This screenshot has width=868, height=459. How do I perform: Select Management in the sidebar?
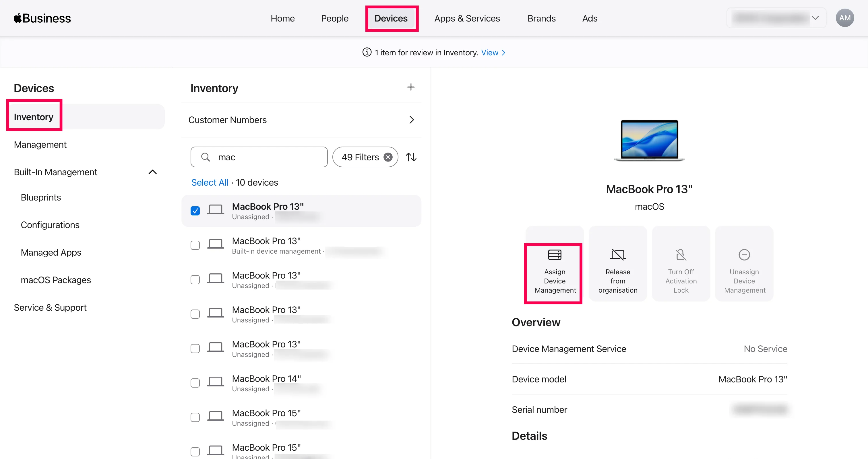(x=40, y=145)
